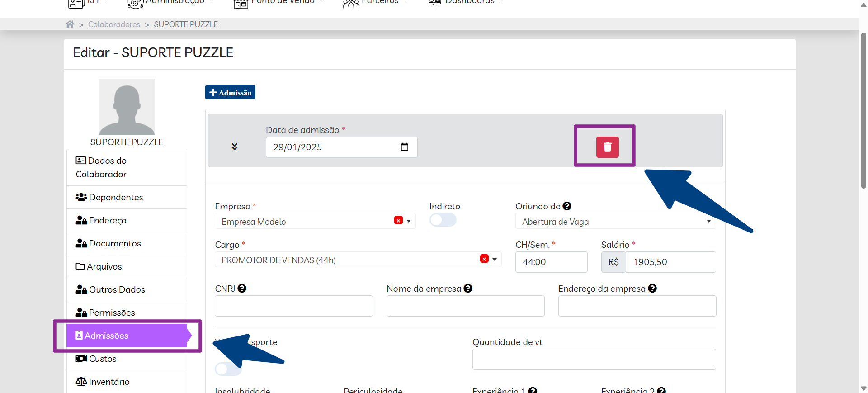Click the Endereço da empresa help icon
This screenshot has width=868, height=393.
click(x=652, y=289)
